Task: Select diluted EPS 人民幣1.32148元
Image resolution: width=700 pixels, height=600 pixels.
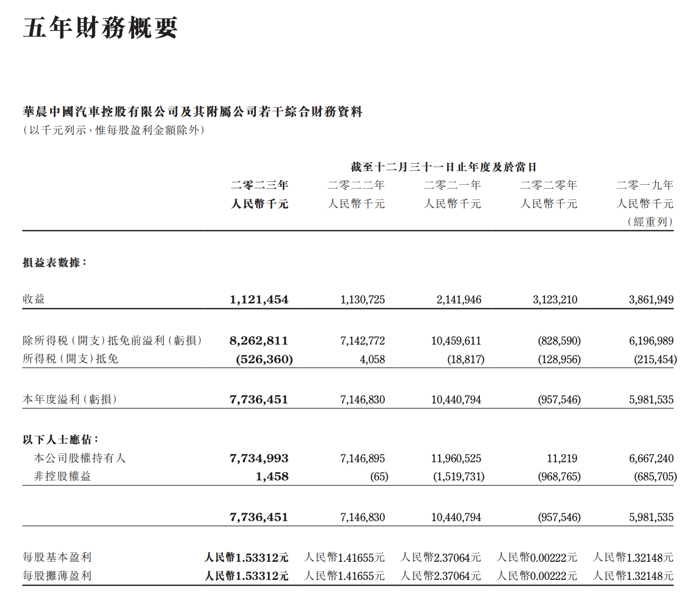Action: click(x=633, y=576)
